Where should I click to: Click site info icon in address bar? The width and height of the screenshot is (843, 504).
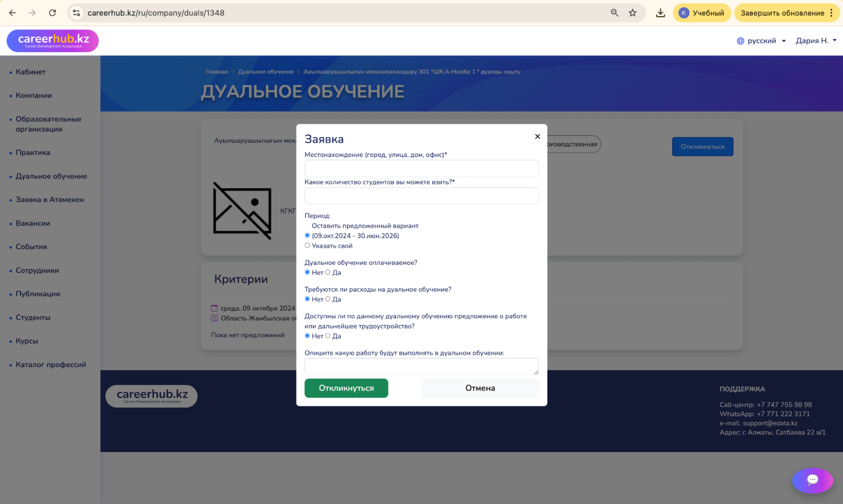point(76,13)
